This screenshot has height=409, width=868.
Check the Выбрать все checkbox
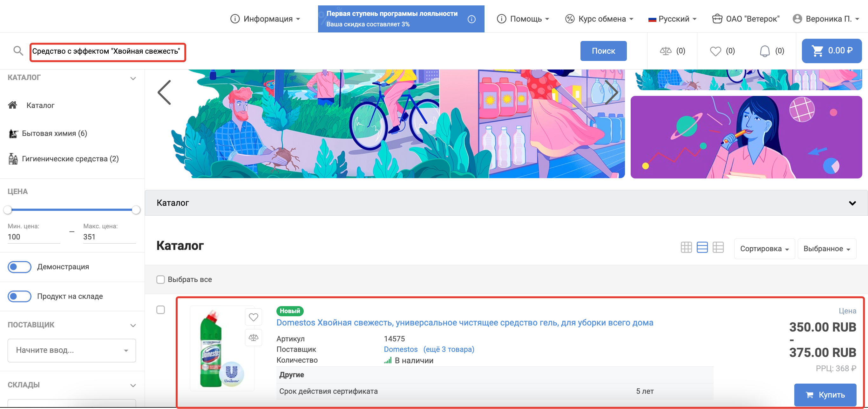click(161, 279)
